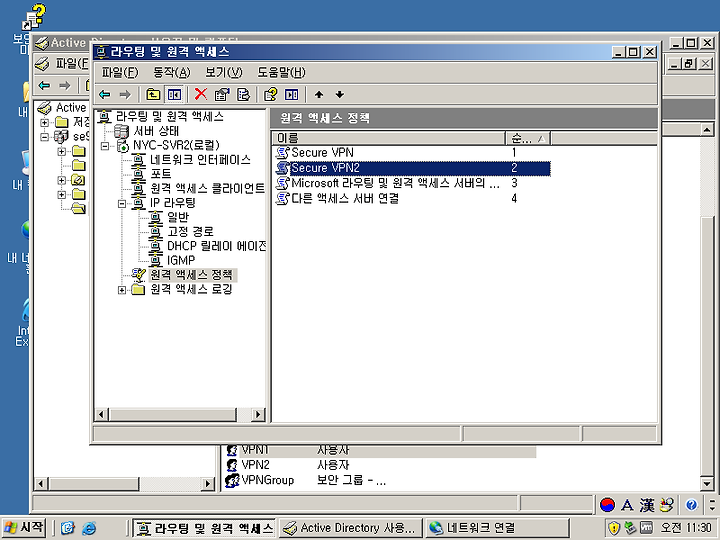Screen dimensions: 720x540
Task: Select the 고정 경로 tree node
Action: [181, 231]
